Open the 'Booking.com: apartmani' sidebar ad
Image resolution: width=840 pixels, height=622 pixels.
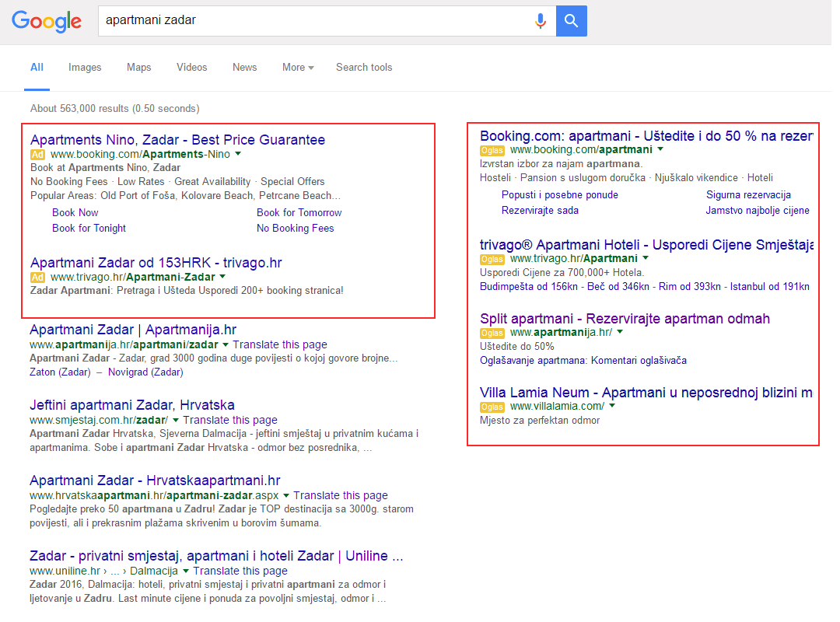(646, 136)
